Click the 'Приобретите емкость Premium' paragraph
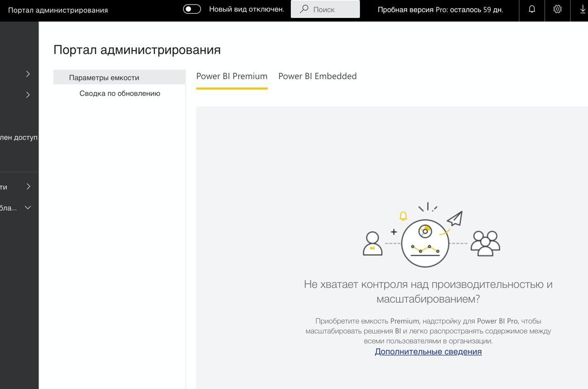588x389 pixels. (x=428, y=331)
